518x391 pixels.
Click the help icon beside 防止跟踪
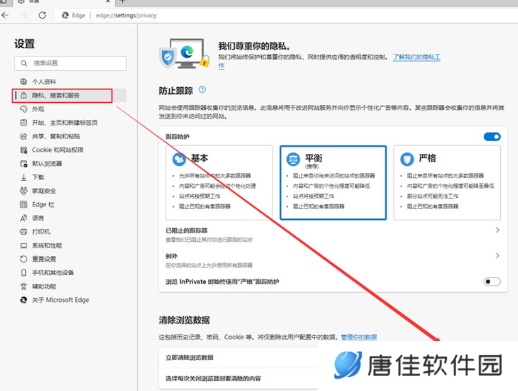coord(202,90)
